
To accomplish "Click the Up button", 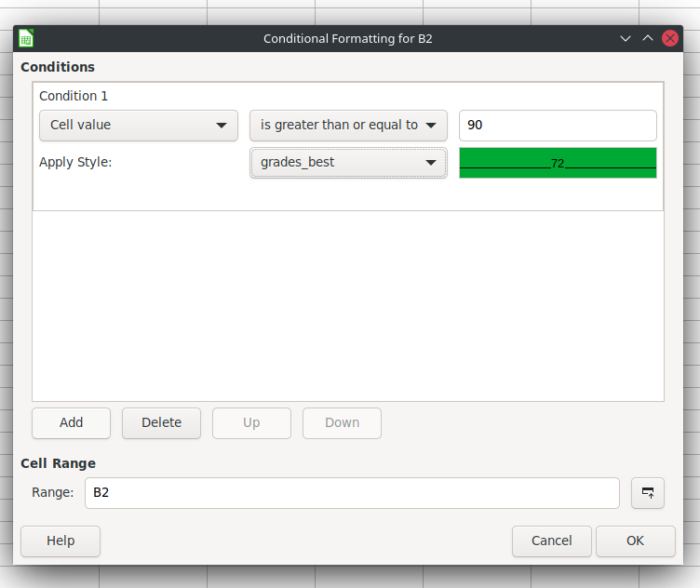I will click(x=251, y=423).
